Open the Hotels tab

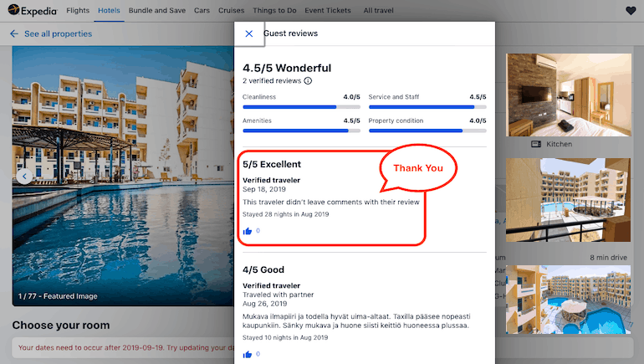point(109,10)
